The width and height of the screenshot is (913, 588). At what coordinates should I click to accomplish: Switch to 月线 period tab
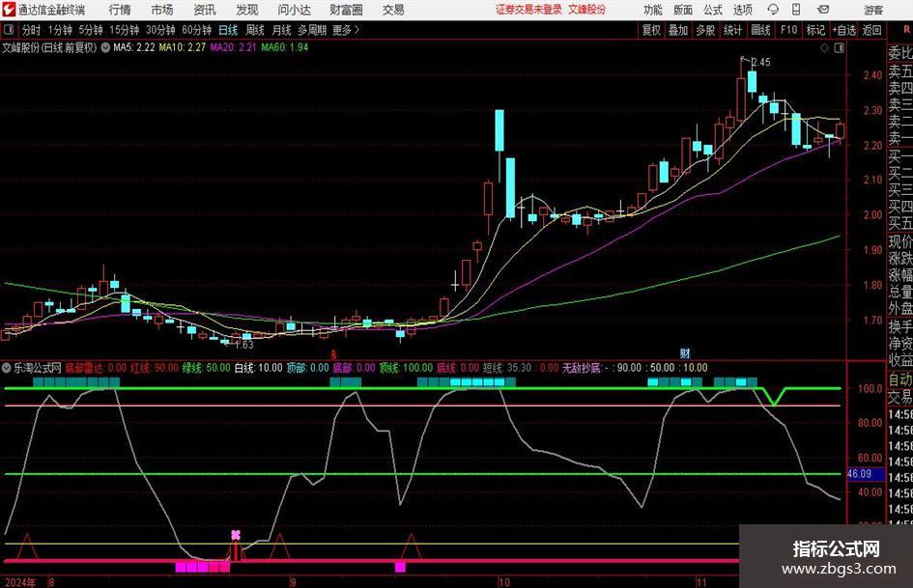click(282, 30)
